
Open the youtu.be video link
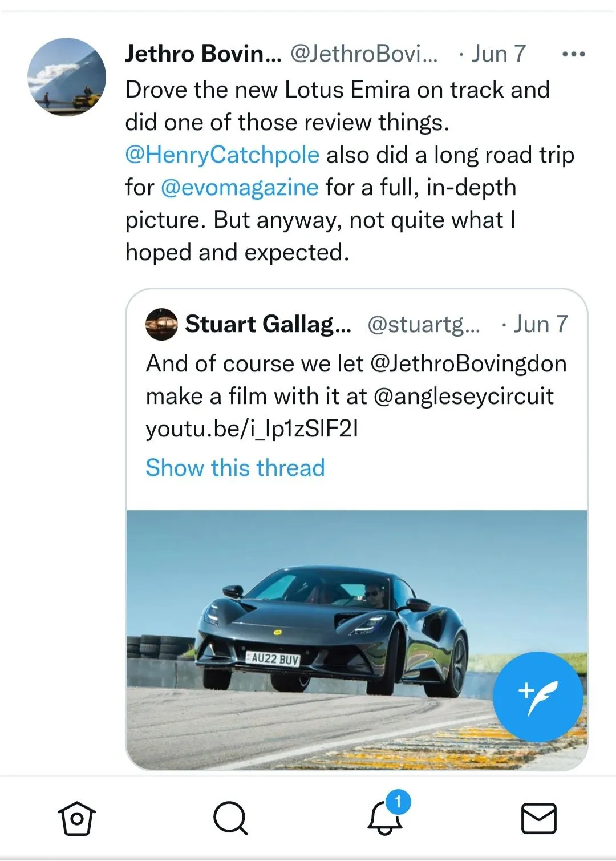tap(252, 429)
